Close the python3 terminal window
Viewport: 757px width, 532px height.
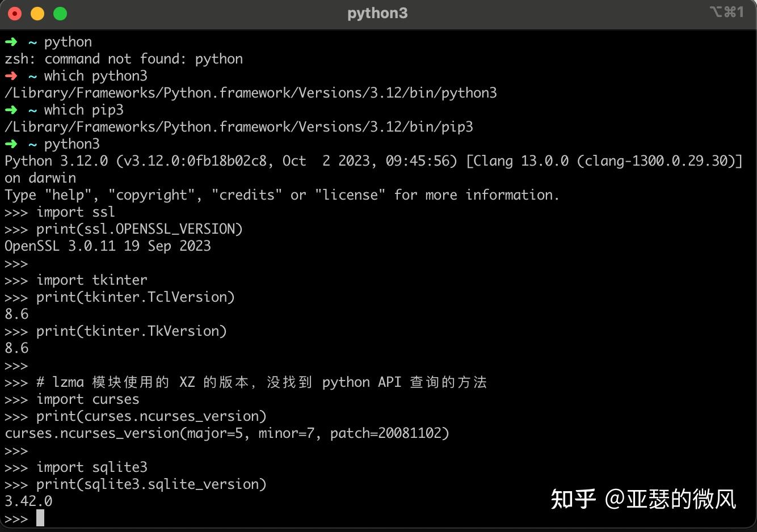click(15, 14)
